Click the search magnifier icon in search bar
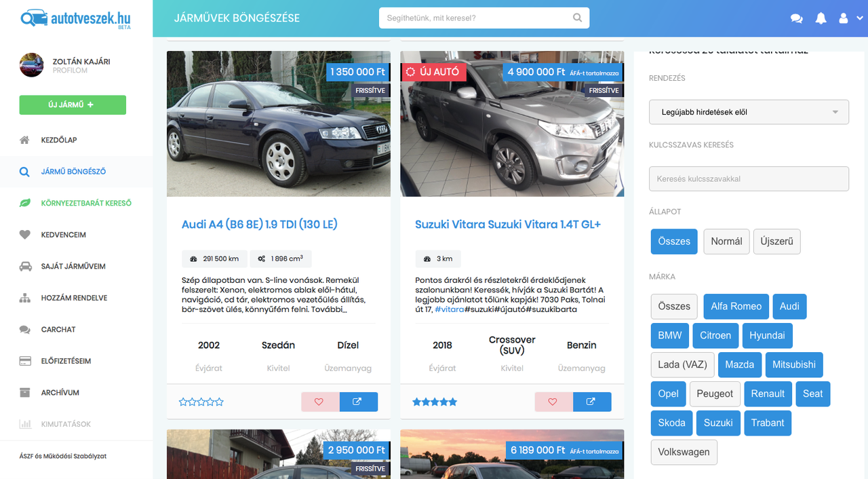This screenshot has width=868, height=479. [577, 18]
